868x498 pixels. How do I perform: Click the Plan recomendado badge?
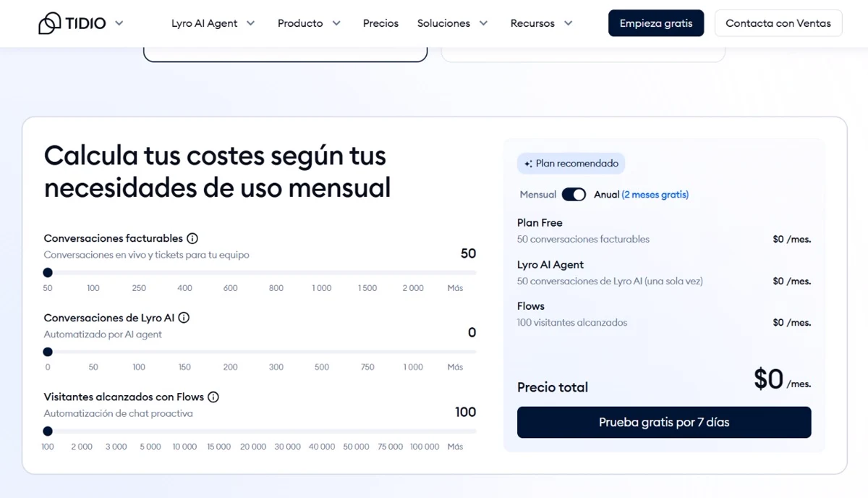571,164
